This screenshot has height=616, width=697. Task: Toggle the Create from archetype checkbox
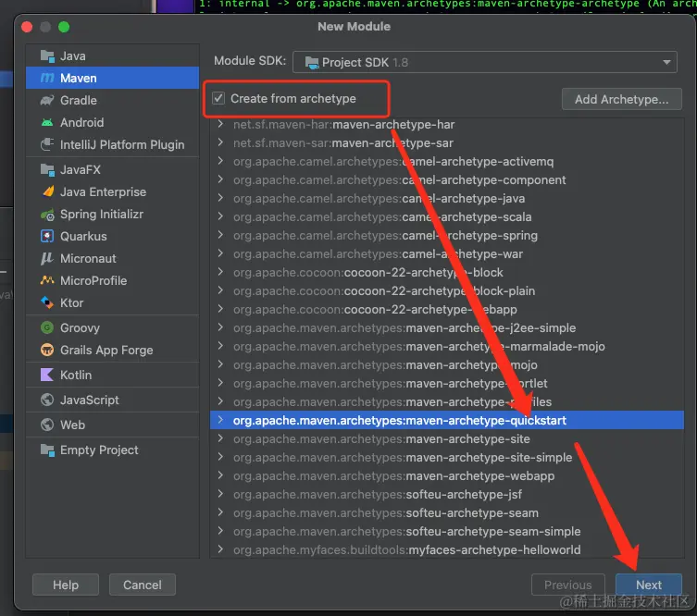(x=218, y=98)
